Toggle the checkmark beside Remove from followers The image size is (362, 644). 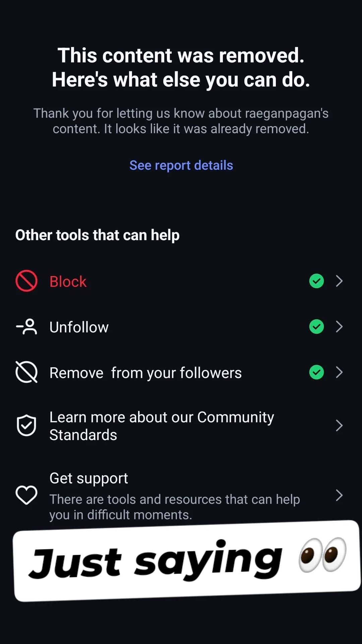tap(316, 372)
